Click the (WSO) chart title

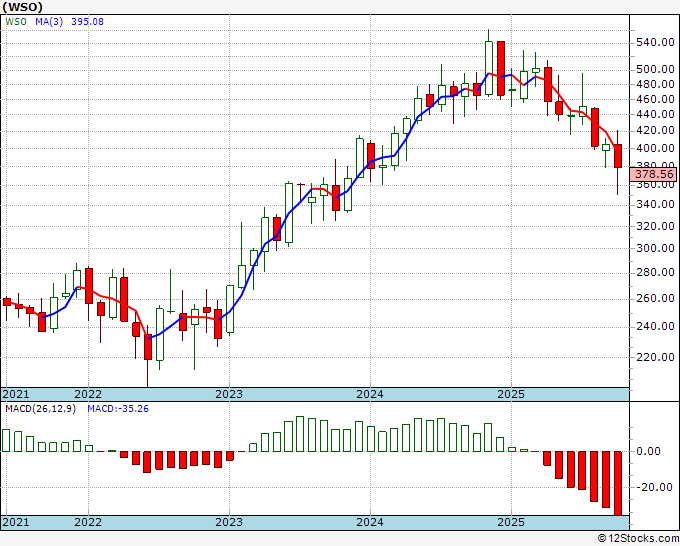point(23,7)
